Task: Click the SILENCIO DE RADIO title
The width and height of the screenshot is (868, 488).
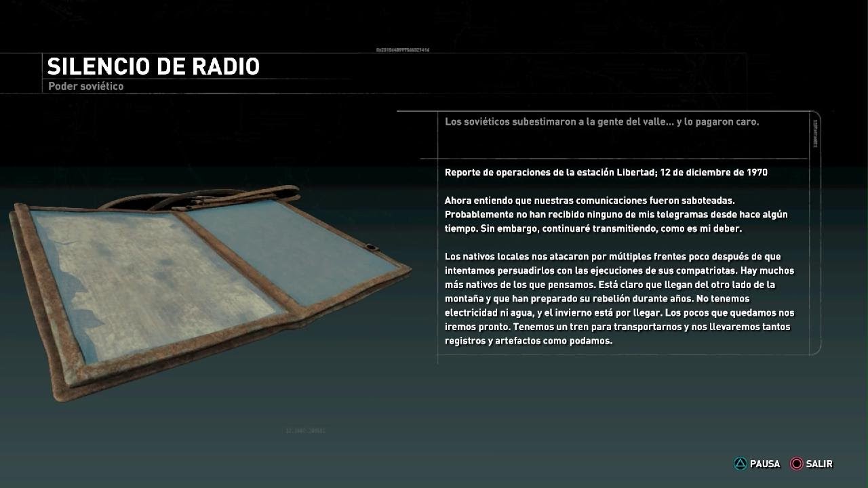Action: [153, 66]
